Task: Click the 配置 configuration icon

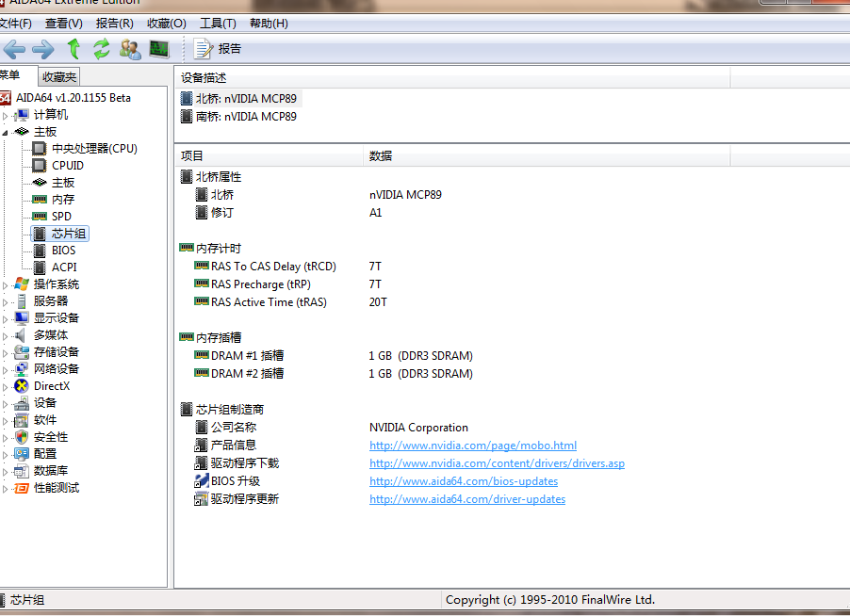Action: [22, 454]
